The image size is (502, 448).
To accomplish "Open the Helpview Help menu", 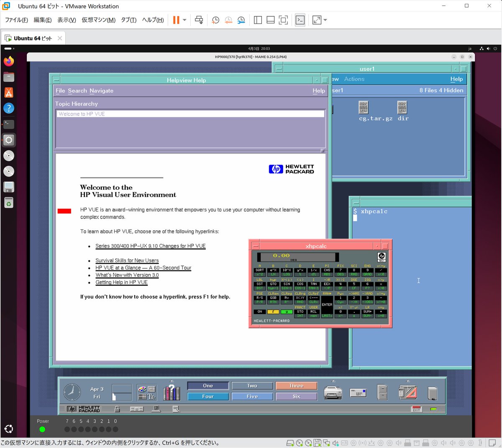I will click(319, 91).
